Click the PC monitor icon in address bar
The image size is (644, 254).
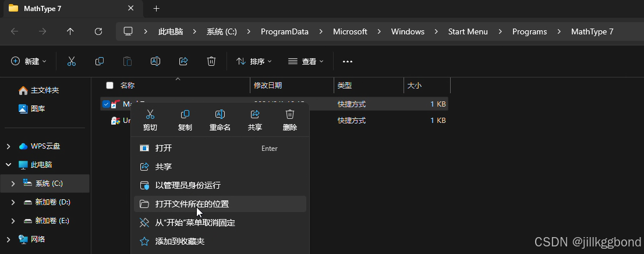pos(128,31)
